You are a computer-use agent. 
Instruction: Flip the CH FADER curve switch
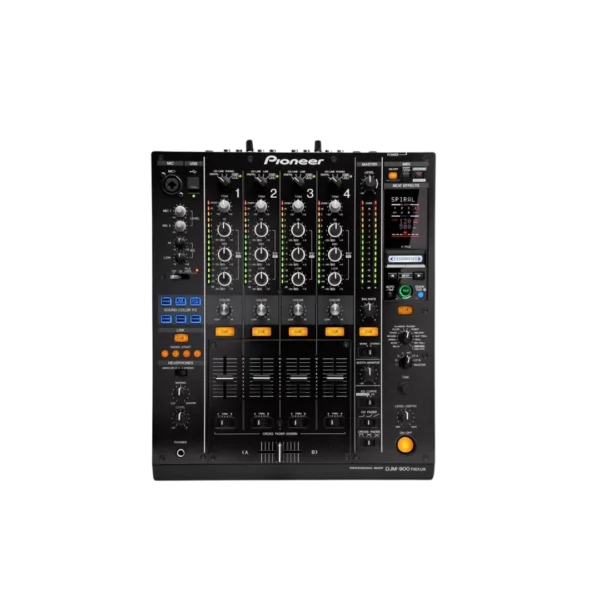pyautogui.click(x=369, y=422)
